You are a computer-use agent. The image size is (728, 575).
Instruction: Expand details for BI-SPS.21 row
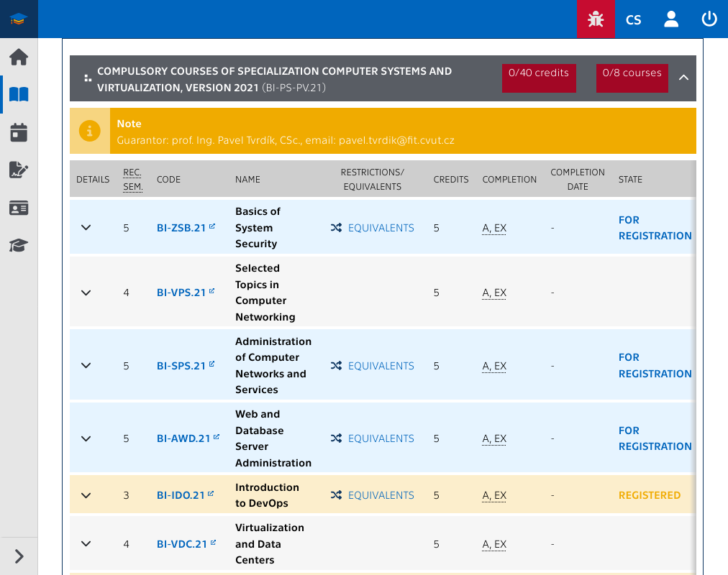(x=86, y=365)
